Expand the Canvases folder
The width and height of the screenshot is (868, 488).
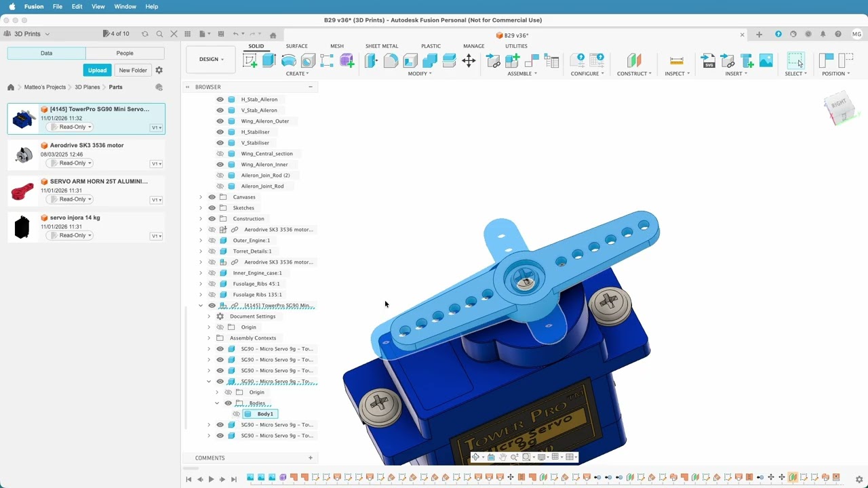tap(201, 197)
